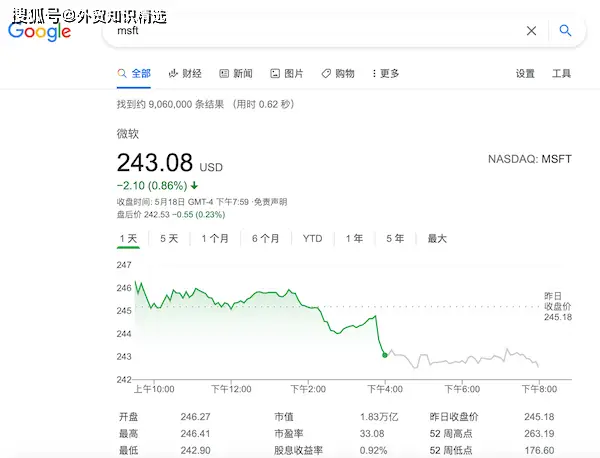This screenshot has height=458, width=600.
Task: Click the result count 找到约 9,060,000 条结果 text
Action: pyautogui.click(x=170, y=104)
